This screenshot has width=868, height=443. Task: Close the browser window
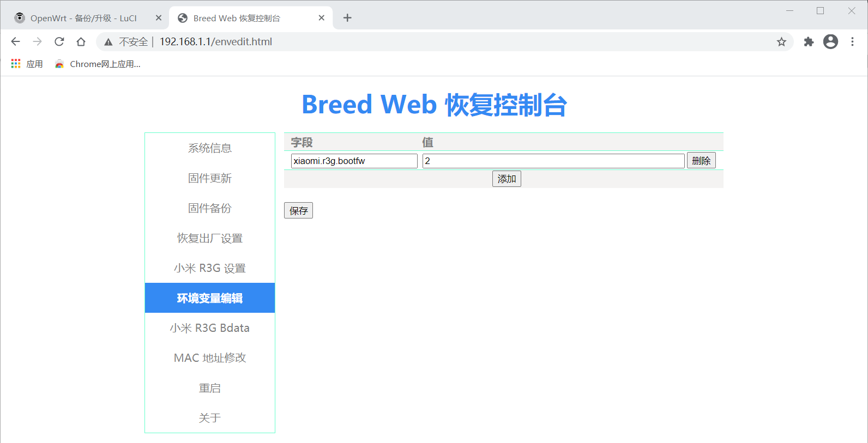[852, 11]
